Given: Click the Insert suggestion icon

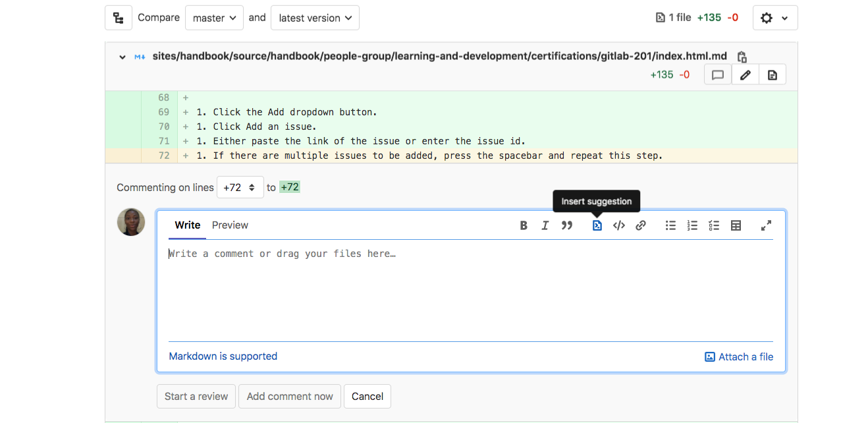Looking at the screenshot, I should [597, 225].
